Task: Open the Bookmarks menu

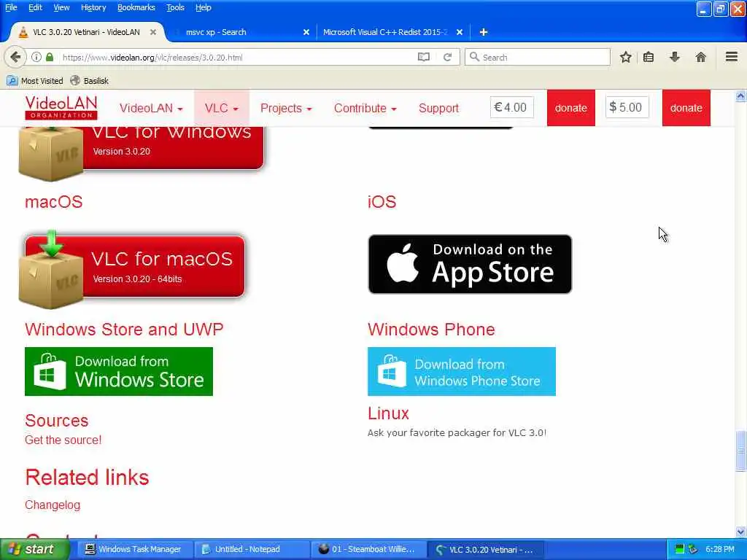Action: pyautogui.click(x=136, y=7)
